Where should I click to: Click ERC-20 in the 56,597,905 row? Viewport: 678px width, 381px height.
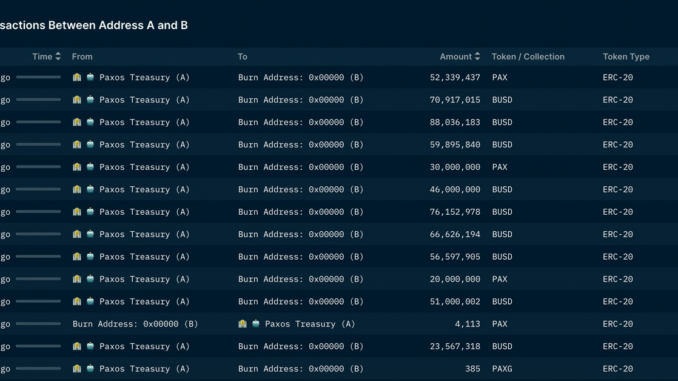618,257
